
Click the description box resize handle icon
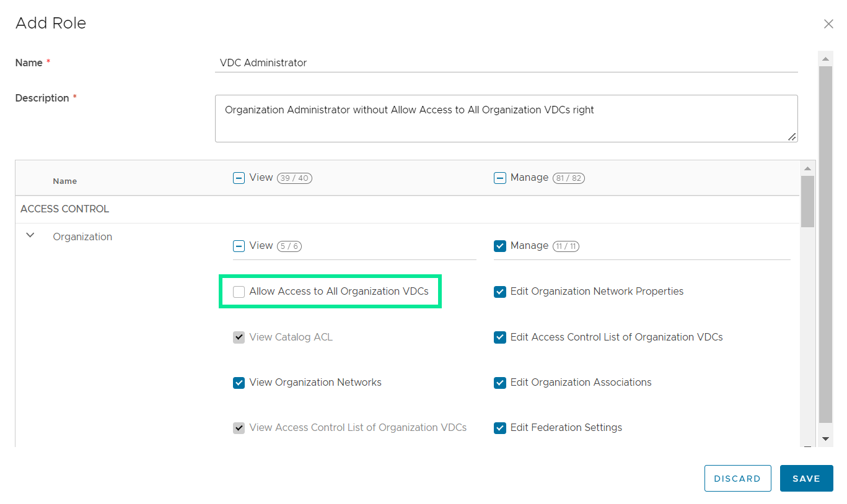click(x=792, y=137)
